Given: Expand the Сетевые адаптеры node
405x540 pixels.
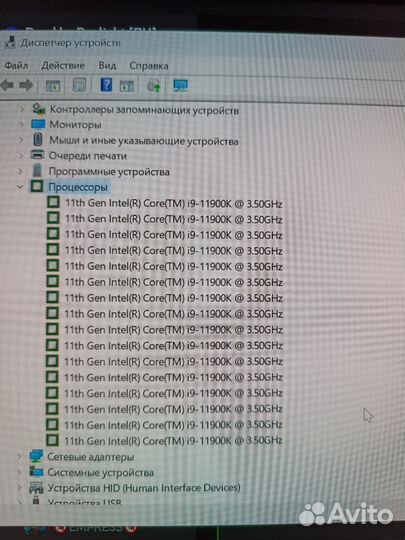Looking at the screenshot, I should click(20, 457).
